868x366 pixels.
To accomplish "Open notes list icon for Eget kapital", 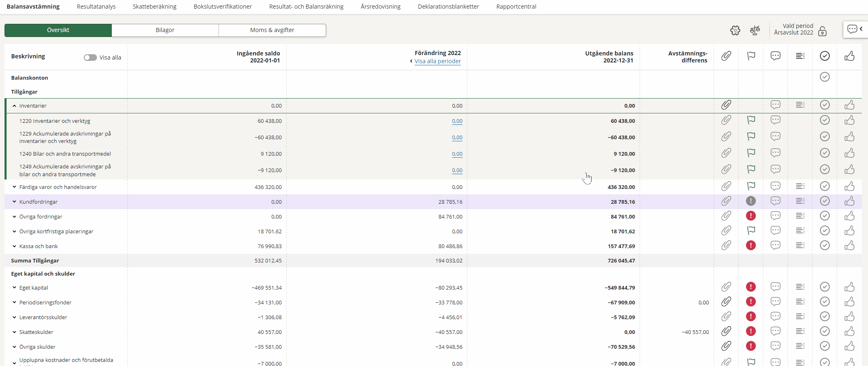I will pyautogui.click(x=800, y=287).
